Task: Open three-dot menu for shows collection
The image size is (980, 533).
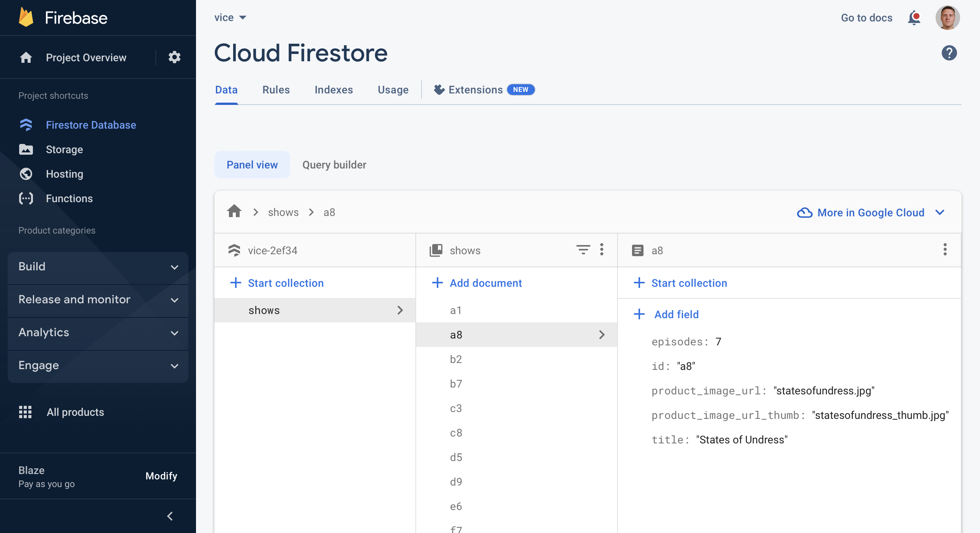Action: click(602, 250)
